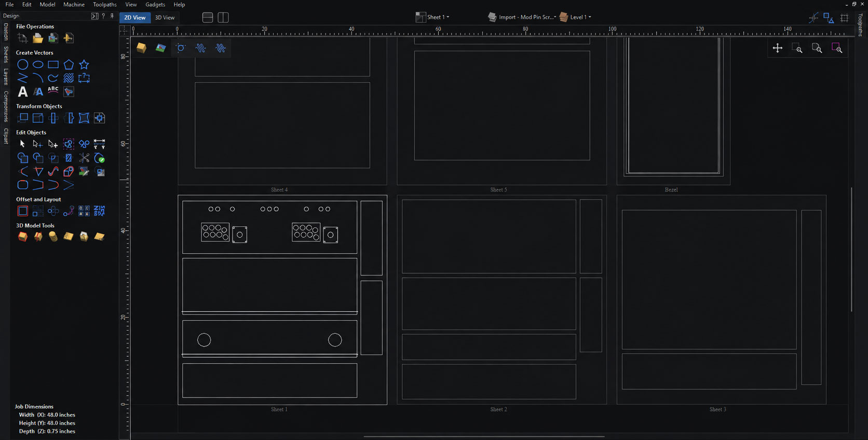The height and width of the screenshot is (440, 868).
Task: Open the File menu
Action: pos(9,4)
